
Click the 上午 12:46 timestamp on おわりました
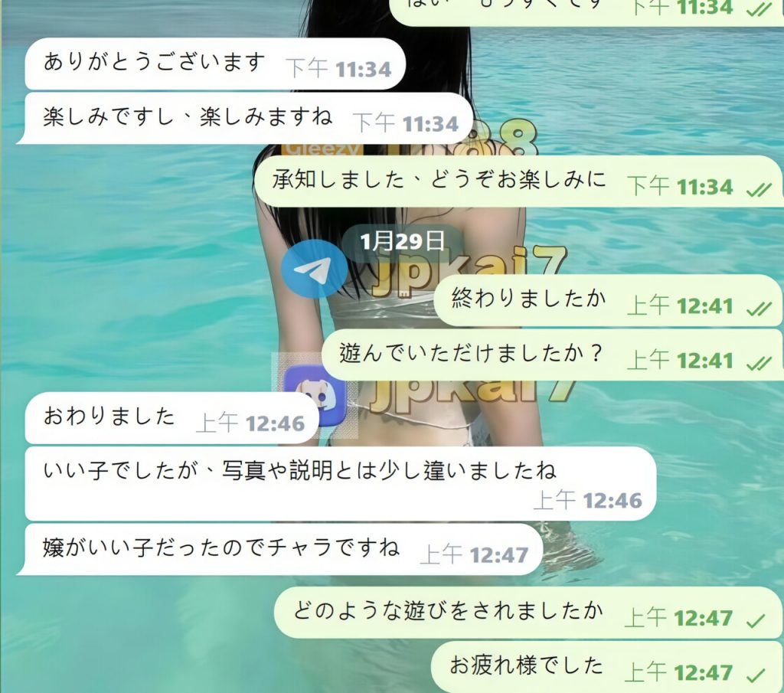point(250,423)
